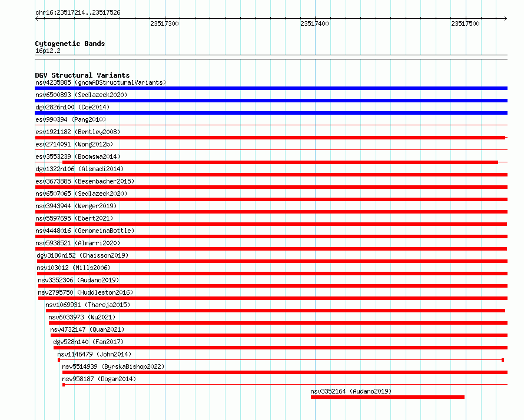Click the DGV Structural Variants track title

click(82, 75)
